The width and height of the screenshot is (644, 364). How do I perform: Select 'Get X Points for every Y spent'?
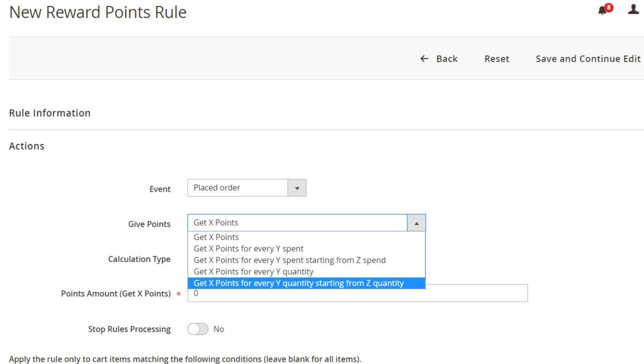click(x=248, y=249)
